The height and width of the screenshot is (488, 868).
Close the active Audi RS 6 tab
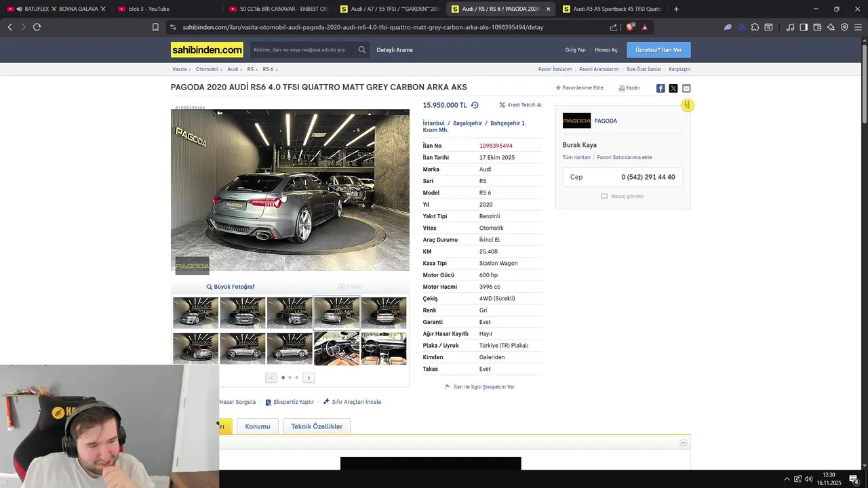tap(548, 9)
